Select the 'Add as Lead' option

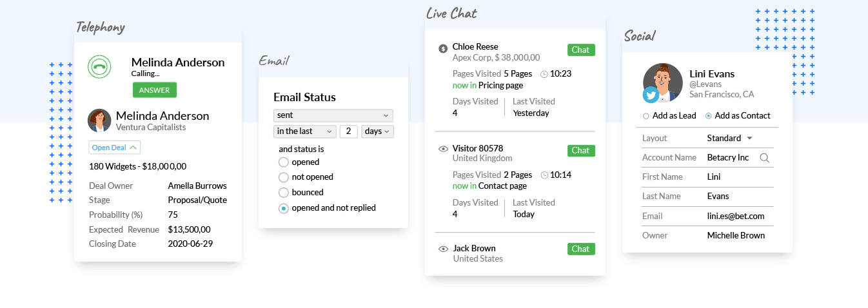646,116
